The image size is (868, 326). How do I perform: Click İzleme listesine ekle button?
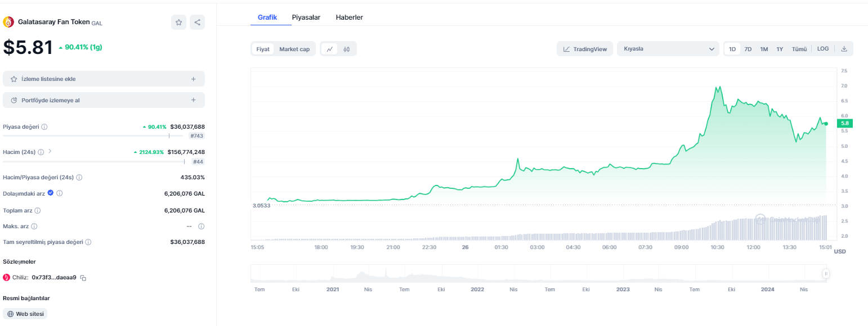[x=104, y=79]
